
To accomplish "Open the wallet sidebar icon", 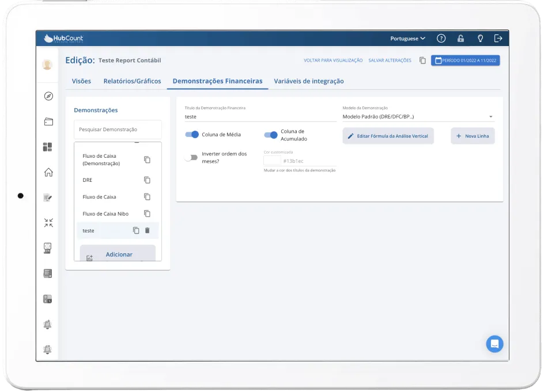I will [48, 121].
